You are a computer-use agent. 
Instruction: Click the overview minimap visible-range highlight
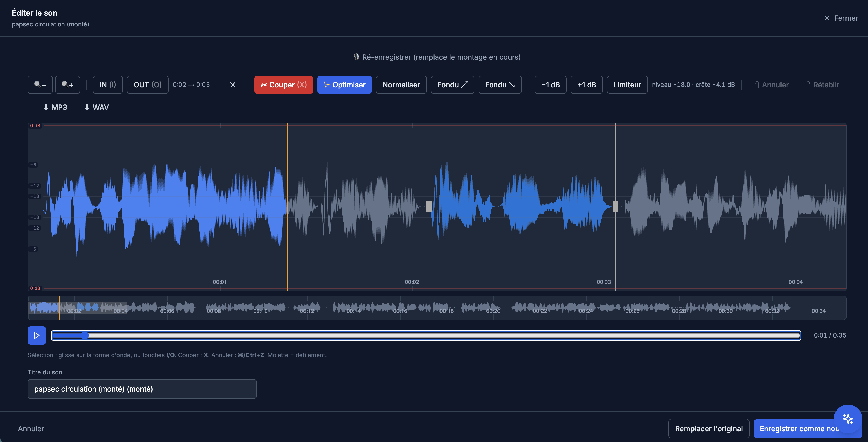point(78,308)
